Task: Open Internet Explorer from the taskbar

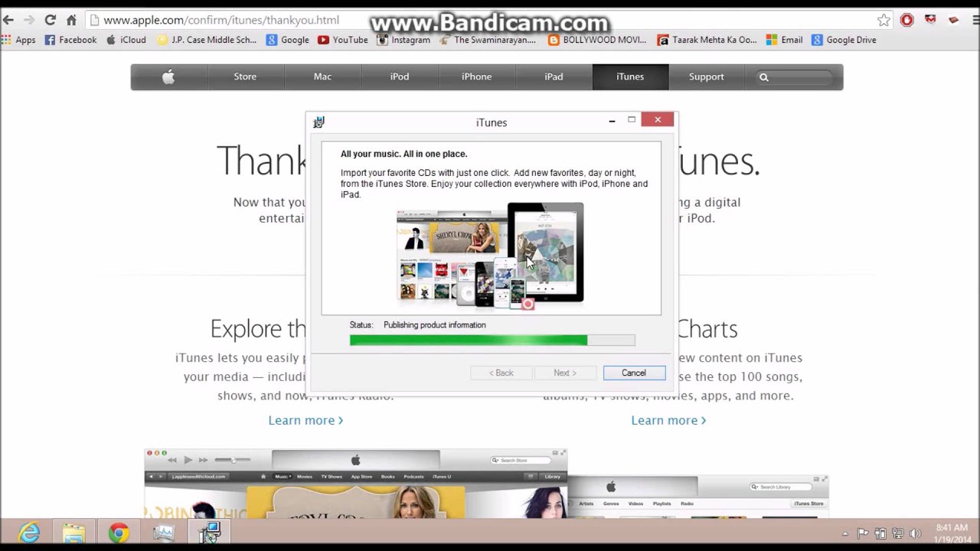Action: tap(29, 533)
